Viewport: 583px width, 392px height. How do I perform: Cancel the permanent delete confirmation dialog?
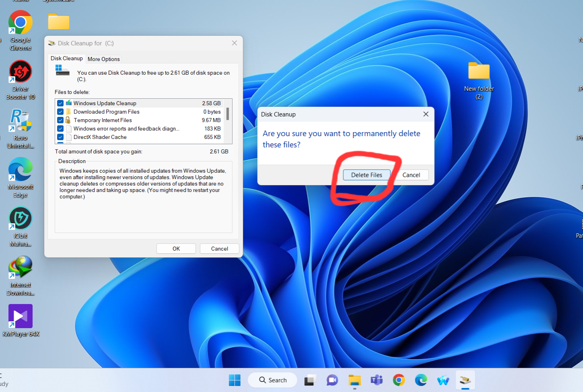(x=411, y=175)
